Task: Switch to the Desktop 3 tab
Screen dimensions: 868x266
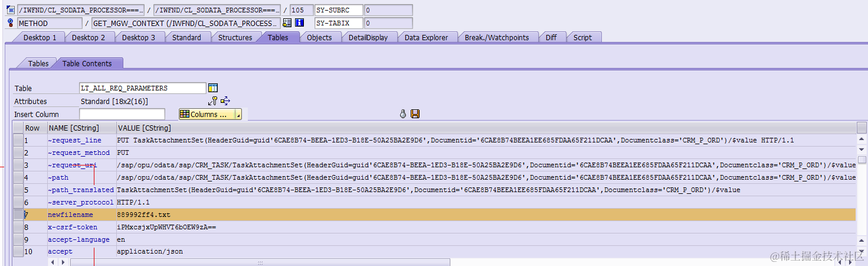Action: pos(139,37)
